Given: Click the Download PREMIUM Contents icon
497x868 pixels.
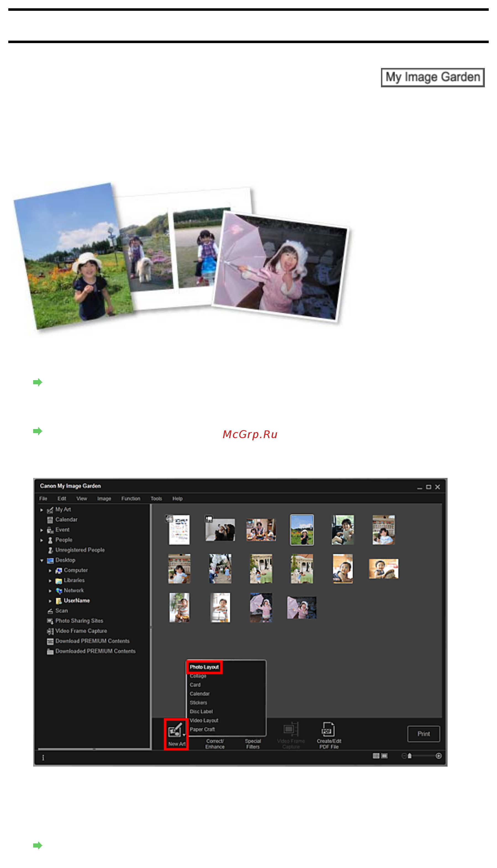Looking at the screenshot, I should click(x=50, y=642).
